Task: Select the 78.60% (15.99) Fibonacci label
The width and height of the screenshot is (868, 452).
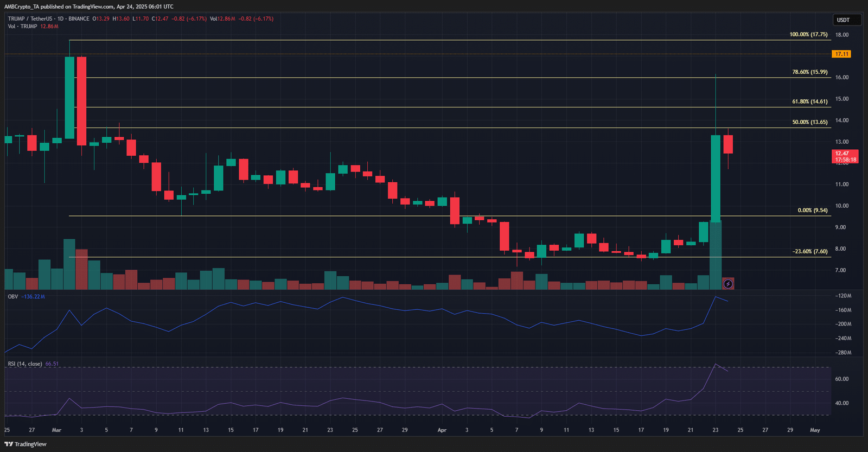Action: (810, 72)
